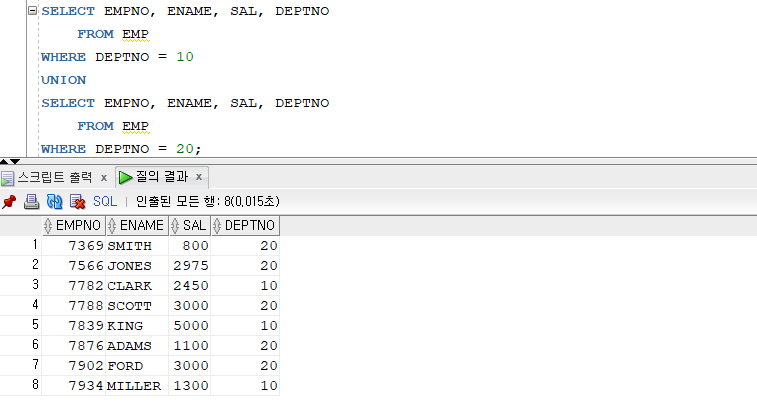Select SAL cell 1300
This screenshot has height=404, width=757.
click(189, 386)
